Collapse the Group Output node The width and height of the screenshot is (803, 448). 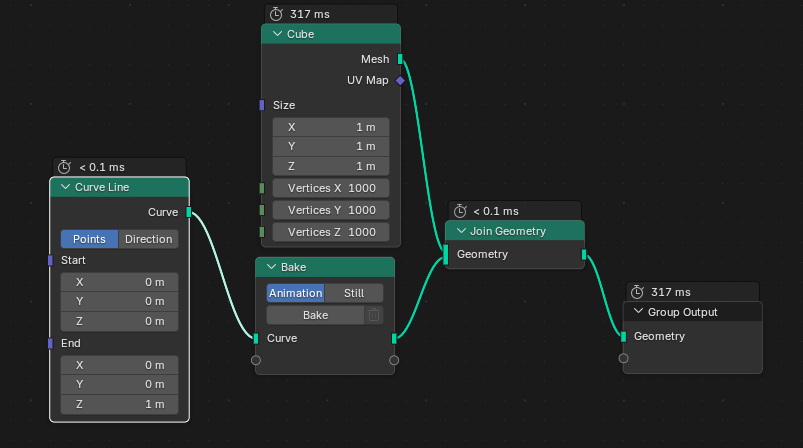tap(638, 311)
